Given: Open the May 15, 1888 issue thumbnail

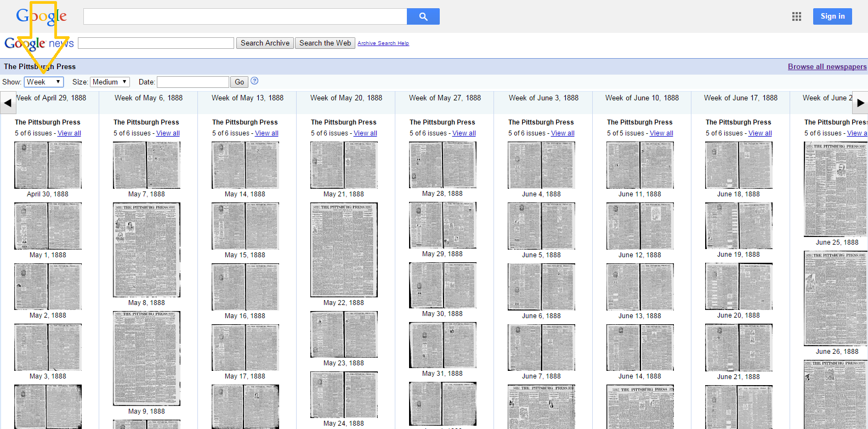Looking at the screenshot, I should [x=245, y=226].
